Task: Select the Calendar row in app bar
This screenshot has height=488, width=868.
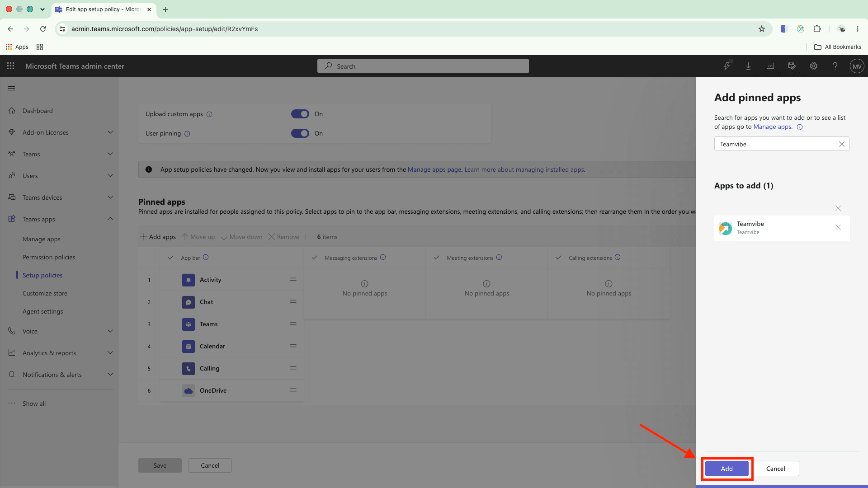Action: click(231, 346)
